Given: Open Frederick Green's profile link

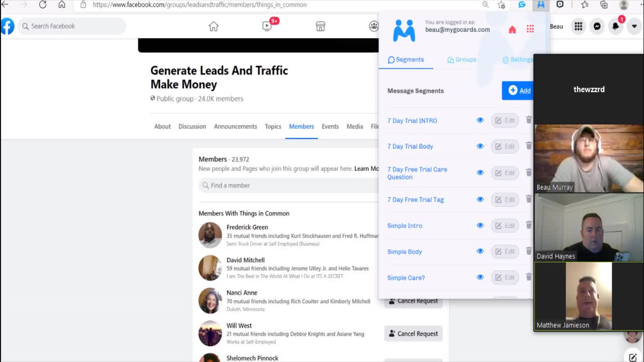Looking at the screenshot, I should (247, 227).
